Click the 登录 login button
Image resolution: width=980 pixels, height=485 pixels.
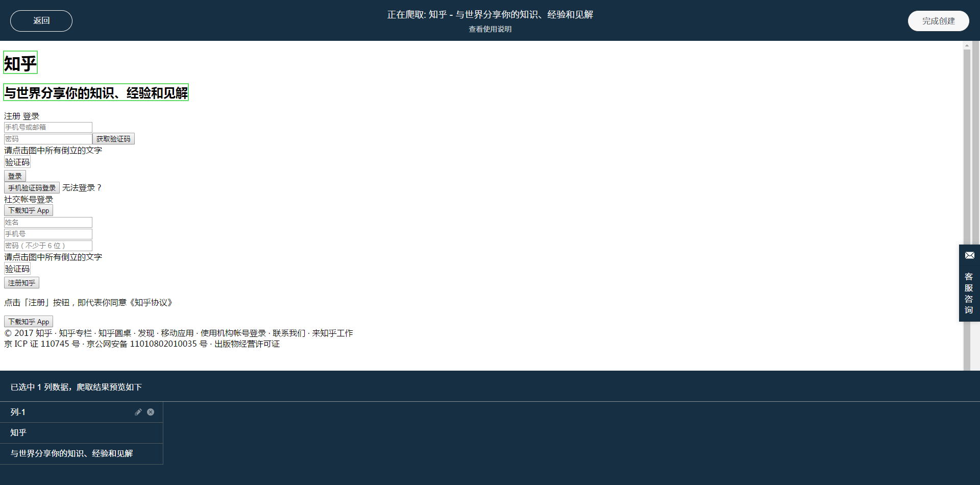[x=15, y=176]
